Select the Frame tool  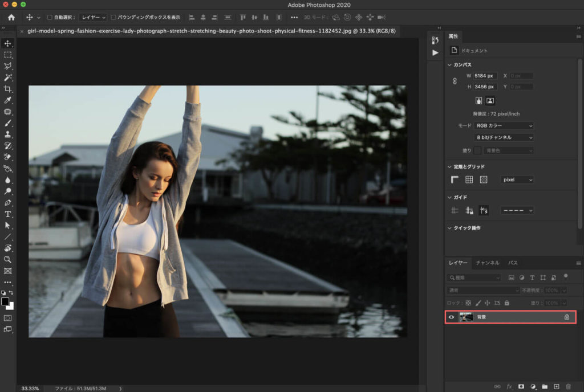7,271
